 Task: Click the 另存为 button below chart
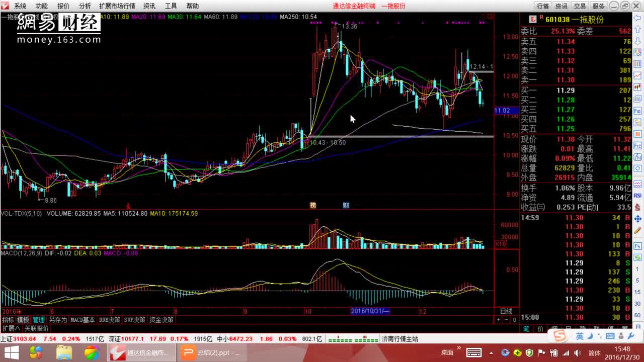pos(57,320)
